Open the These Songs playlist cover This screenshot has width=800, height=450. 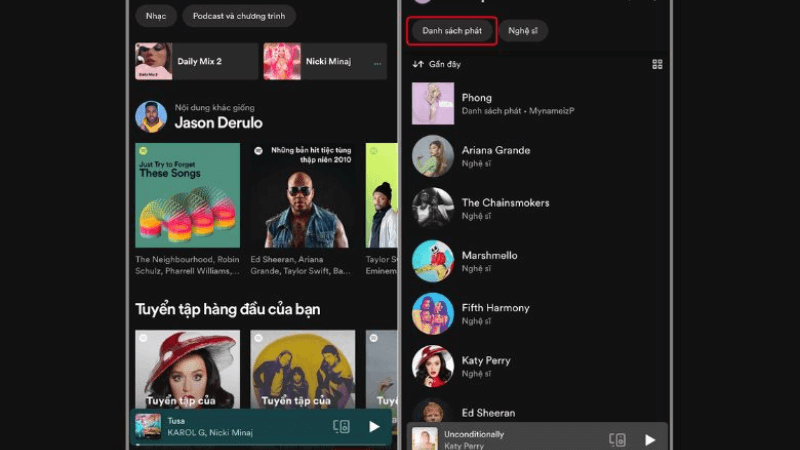[x=187, y=195]
